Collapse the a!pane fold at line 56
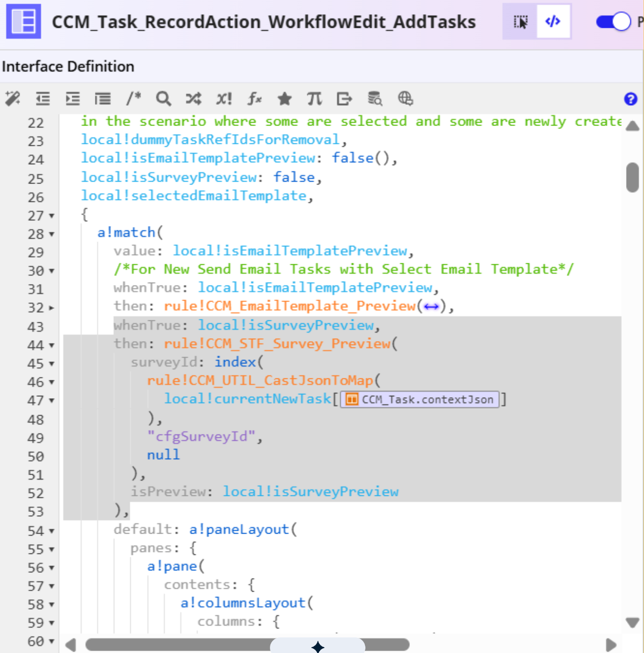 click(51, 568)
